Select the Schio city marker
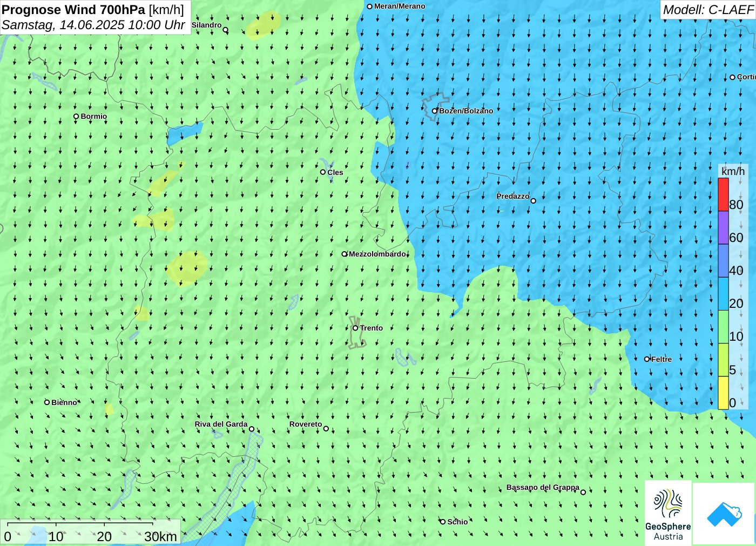 pyautogui.click(x=443, y=522)
